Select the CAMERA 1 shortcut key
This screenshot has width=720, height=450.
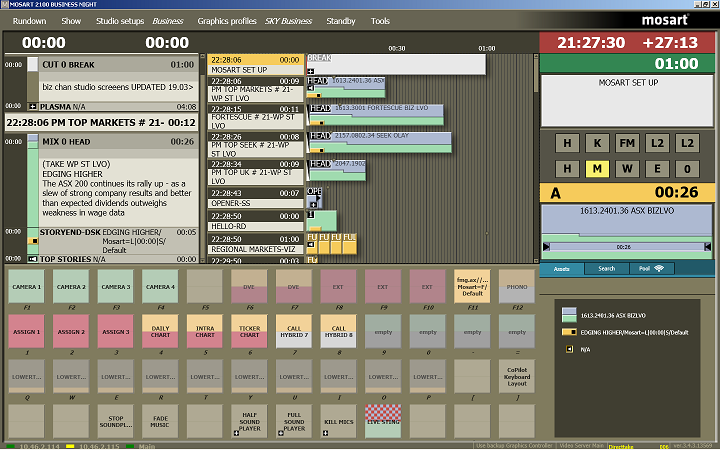pos(26,286)
